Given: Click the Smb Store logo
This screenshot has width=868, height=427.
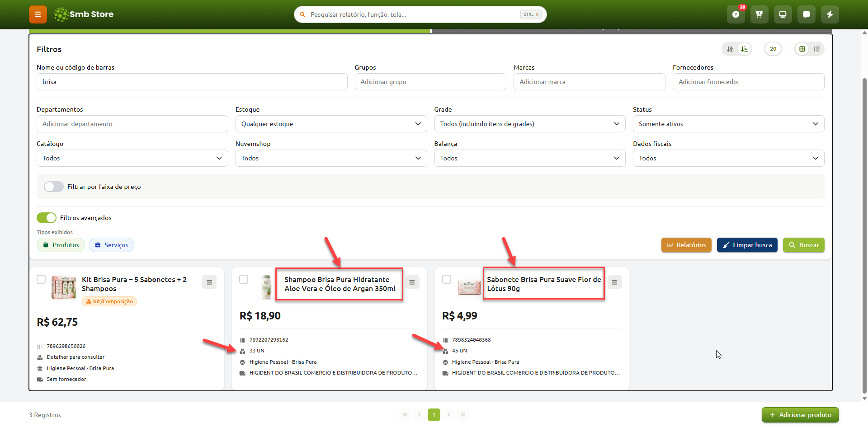Looking at the screenshot, I should point(84,14).
